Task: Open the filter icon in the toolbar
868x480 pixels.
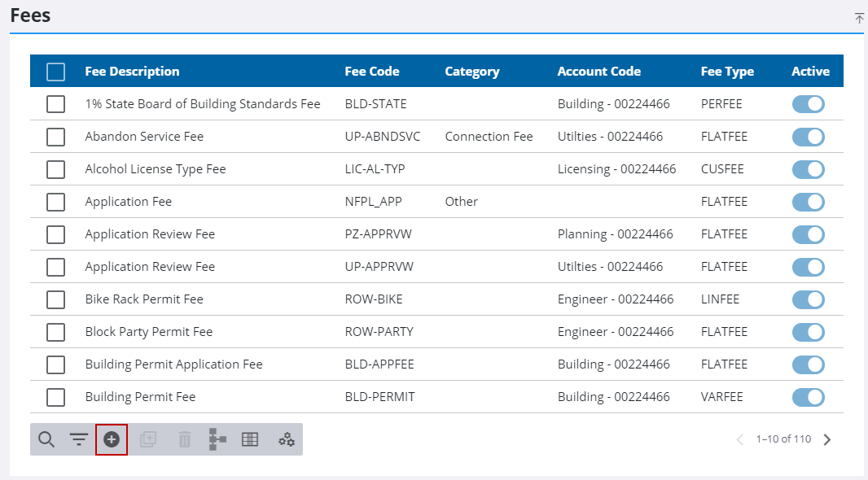Action: tap(79, 439)
